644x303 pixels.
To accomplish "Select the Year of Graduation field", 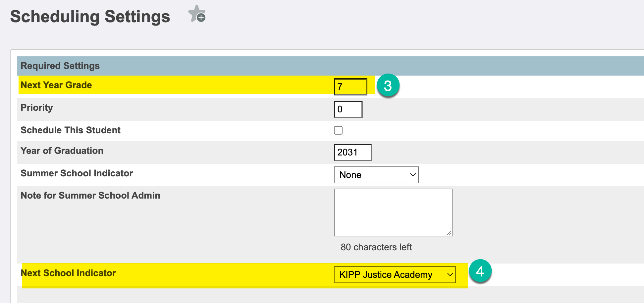I will click(x=352, y=152).
